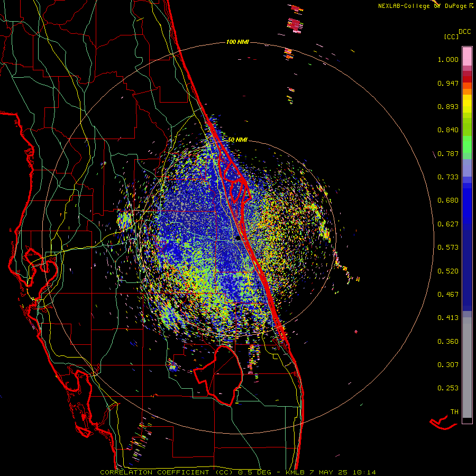Select the 0.360 scale value
The height and width of the screenshot is (476, 476).
coord(448,342)
